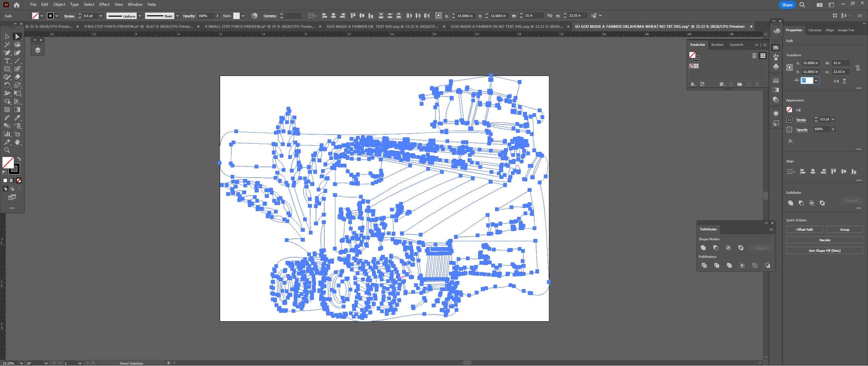Open graphic Style dropdown
868x366 pixels.
(243, 16)
